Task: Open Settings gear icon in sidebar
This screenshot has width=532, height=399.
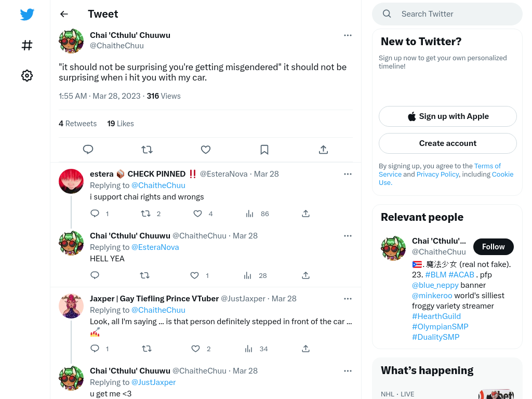Action: (x=27, y=75)
